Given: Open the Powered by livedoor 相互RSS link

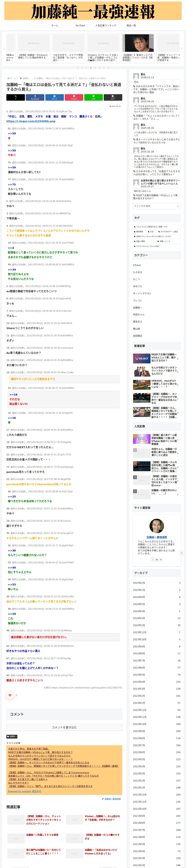Looking at the screenshot, I should (25, 791).
